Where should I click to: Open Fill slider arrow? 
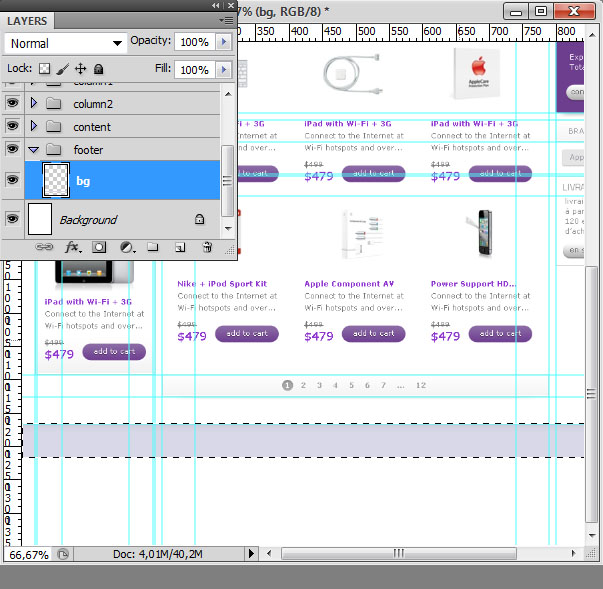[x=224, y=70]
